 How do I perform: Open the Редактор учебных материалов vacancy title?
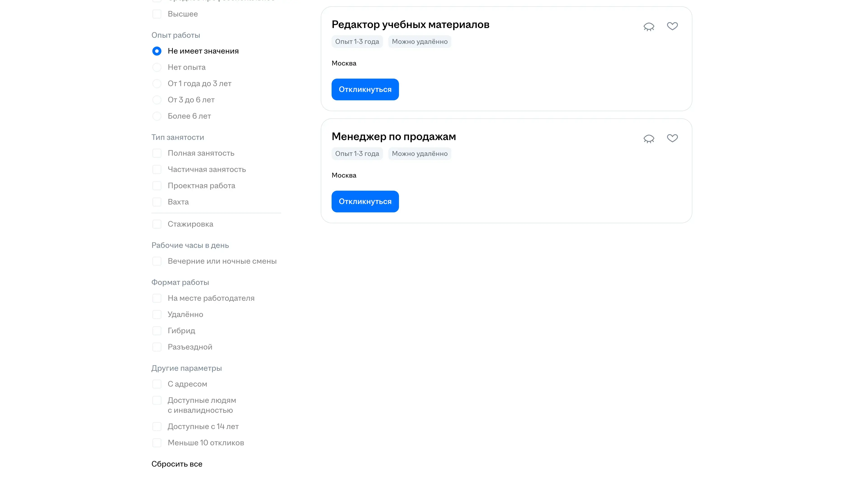click(x=410, y=25)
